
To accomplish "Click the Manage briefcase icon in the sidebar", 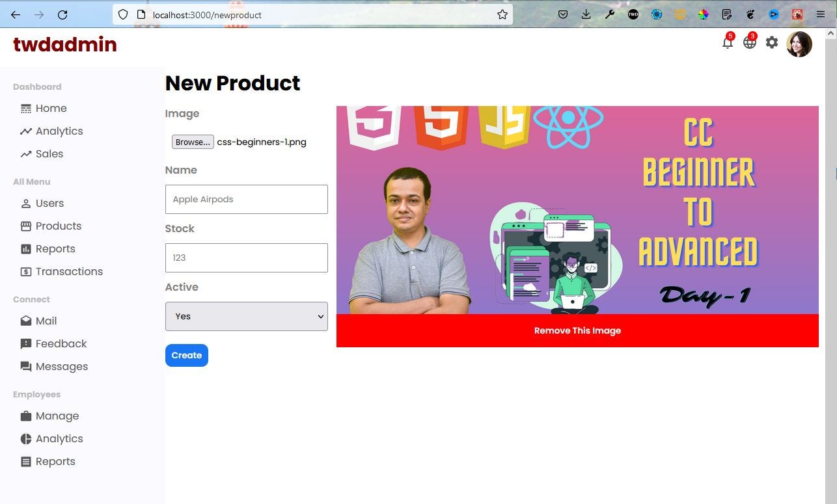I will click(26, 416).
